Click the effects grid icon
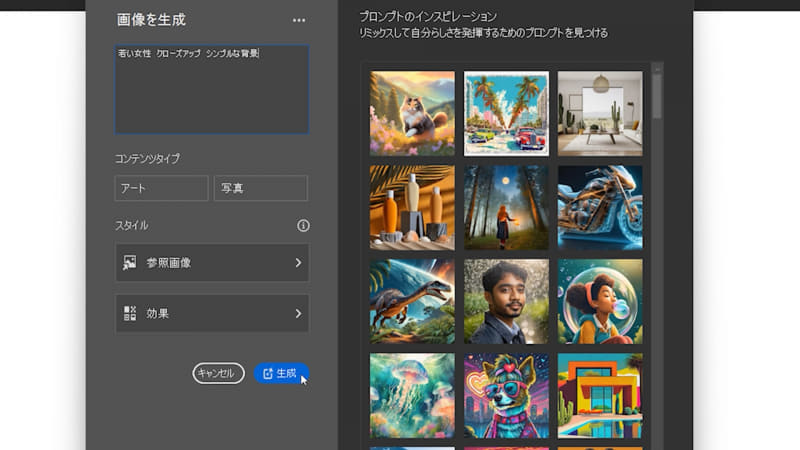 point(130,313)
